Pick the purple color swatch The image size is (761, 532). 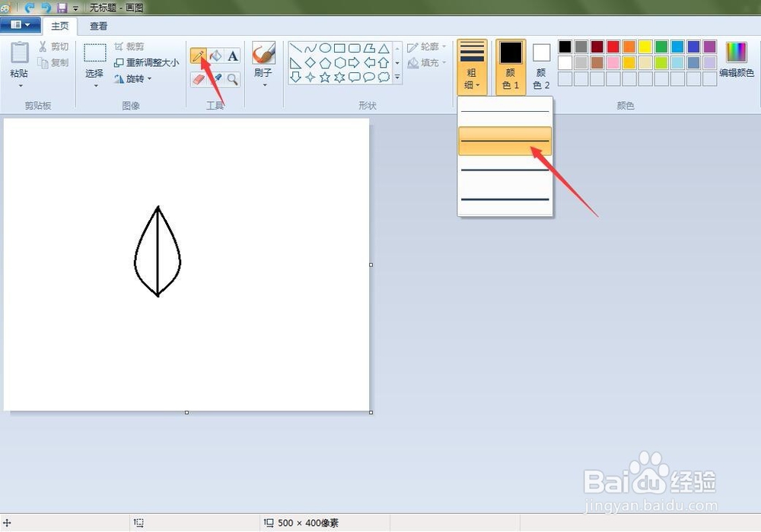tap(709, 46)
